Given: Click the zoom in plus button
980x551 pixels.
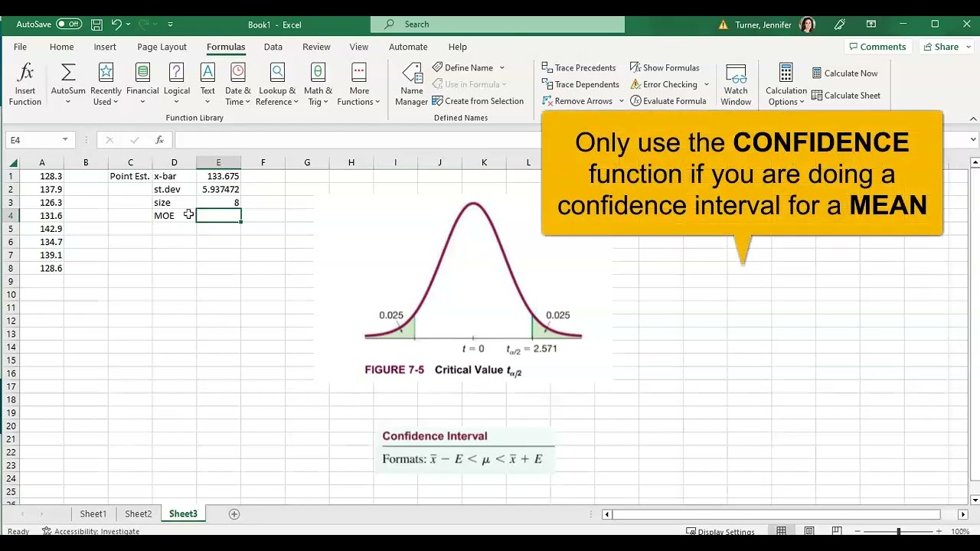Looking at the screenshot, I should (x=939, y=531).
